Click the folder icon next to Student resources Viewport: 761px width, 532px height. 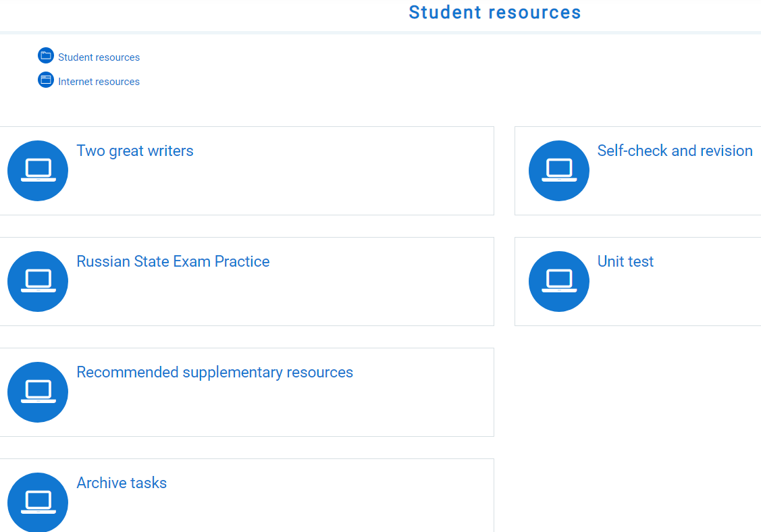click(45, 55)
